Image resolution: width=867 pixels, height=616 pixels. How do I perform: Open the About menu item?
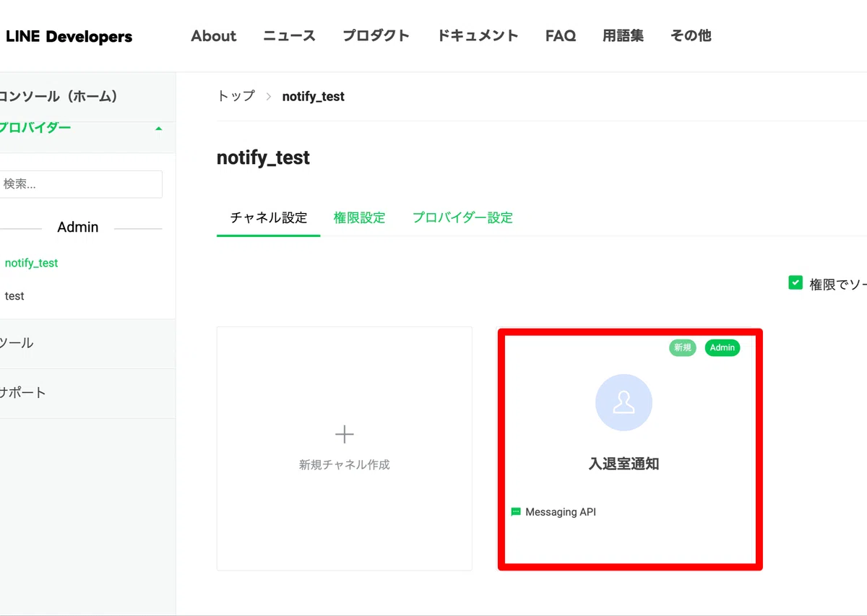click(x=214, y=35)
